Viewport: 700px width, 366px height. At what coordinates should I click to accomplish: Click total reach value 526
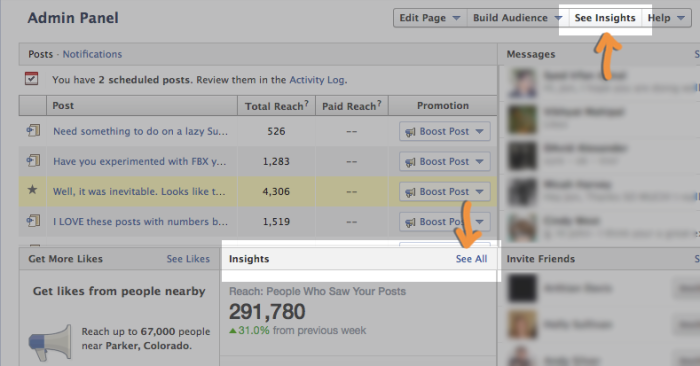pos(276,131)
